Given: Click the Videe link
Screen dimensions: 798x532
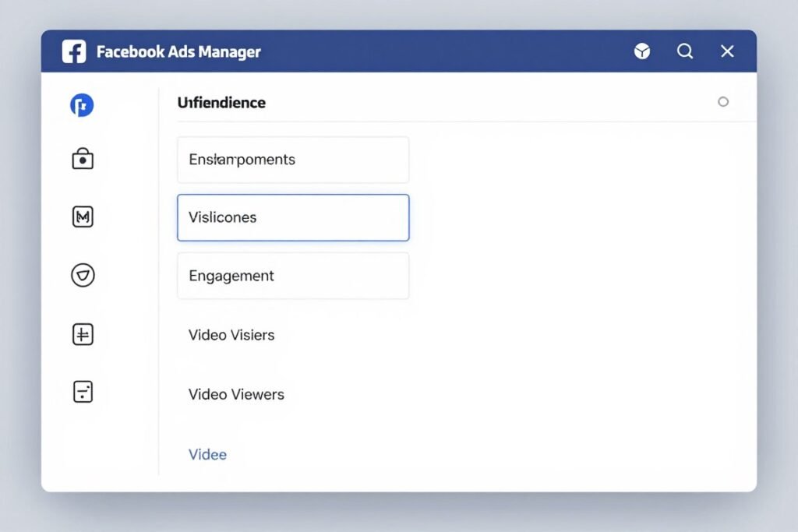Looking at the screenshot, I should point(207,453).
